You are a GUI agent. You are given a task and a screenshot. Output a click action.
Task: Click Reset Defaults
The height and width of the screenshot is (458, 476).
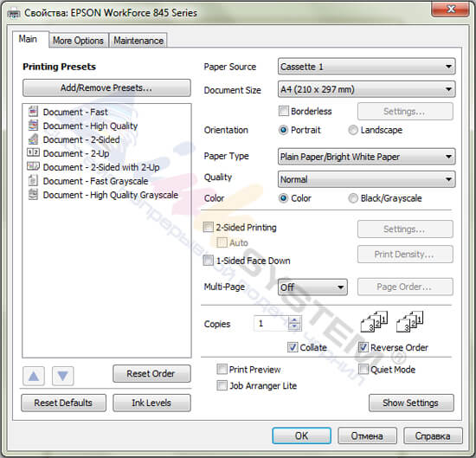point(63,403)
